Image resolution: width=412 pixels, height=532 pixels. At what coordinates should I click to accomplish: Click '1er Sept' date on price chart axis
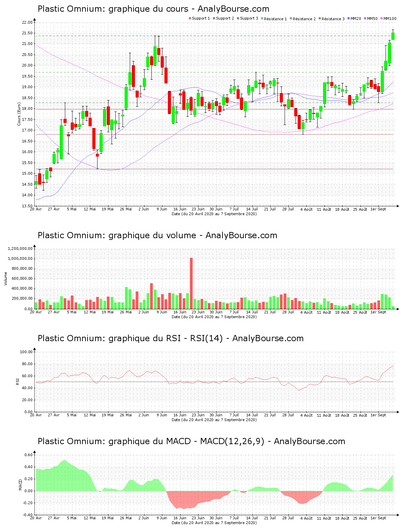[379, 209]
